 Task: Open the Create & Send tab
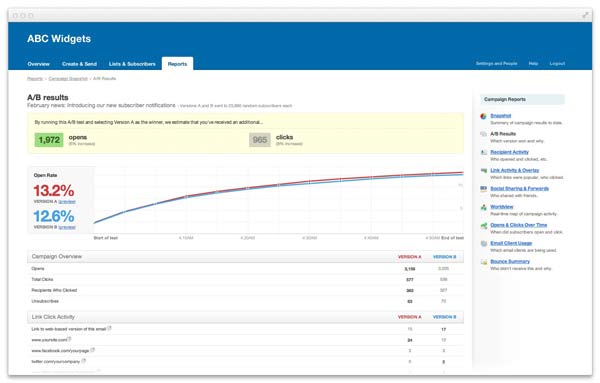pyautogui.click(x=79, y=64)
